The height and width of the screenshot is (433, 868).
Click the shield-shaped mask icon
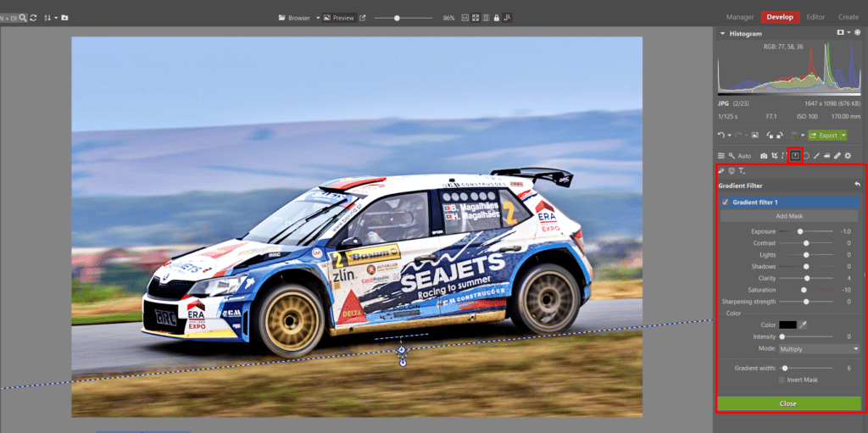tap(732, 171)
